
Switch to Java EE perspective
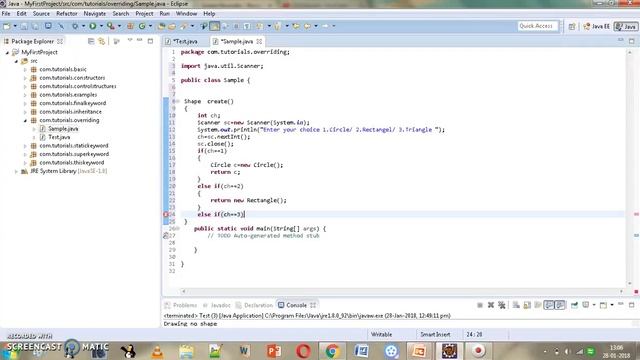pos(597,27)
